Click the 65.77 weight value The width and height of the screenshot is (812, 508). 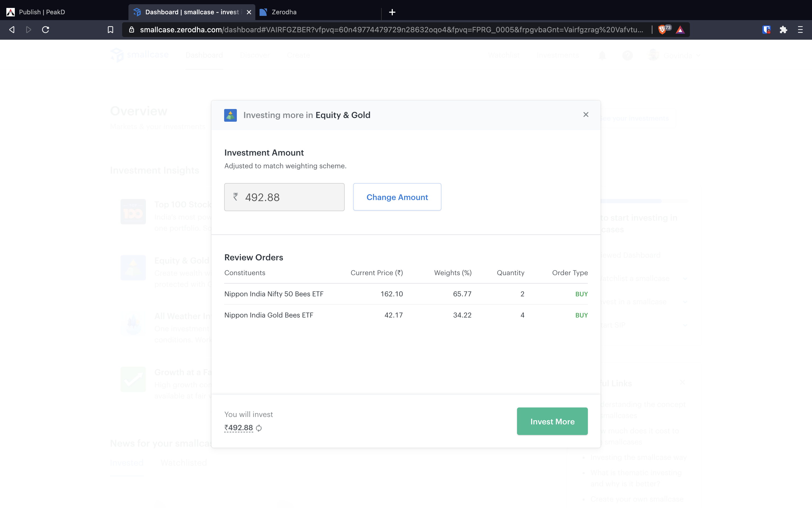(x=462, y=294)
